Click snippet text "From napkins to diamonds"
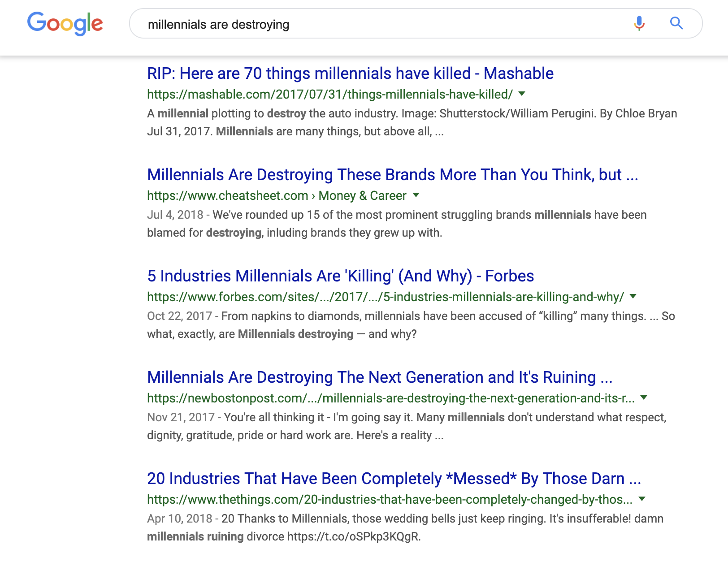 pyautogui.click(x=291, y=316)
